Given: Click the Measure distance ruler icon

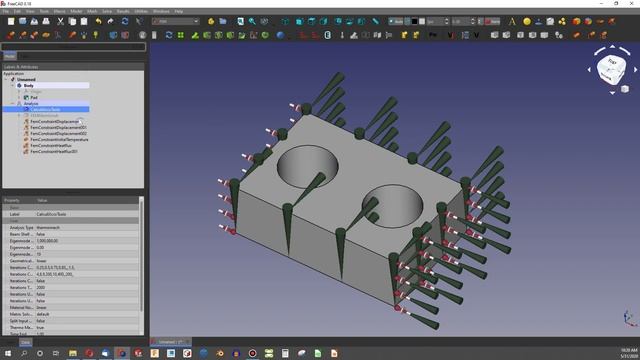Looking at the screenshot, I should pyautogui.click(x=376, y=21).
